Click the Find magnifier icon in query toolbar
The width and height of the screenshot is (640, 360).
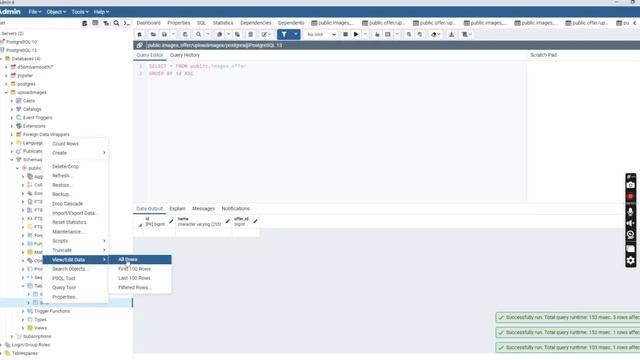(198, 35)
